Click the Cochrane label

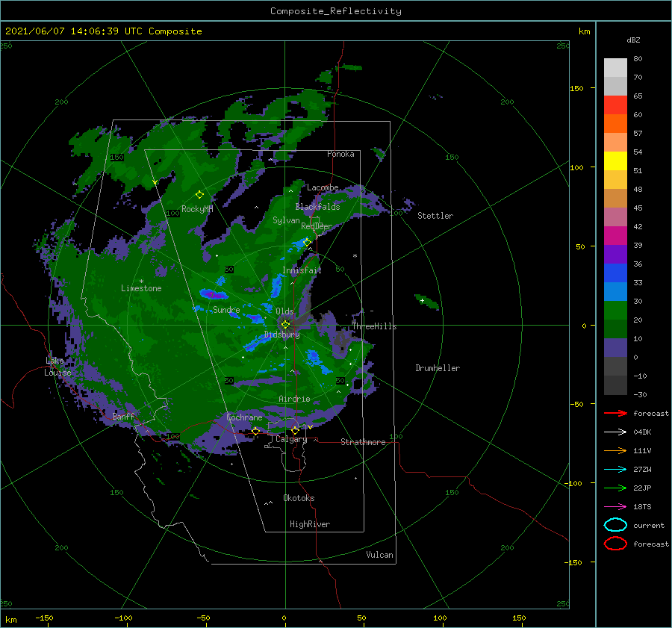coord(244,417)
